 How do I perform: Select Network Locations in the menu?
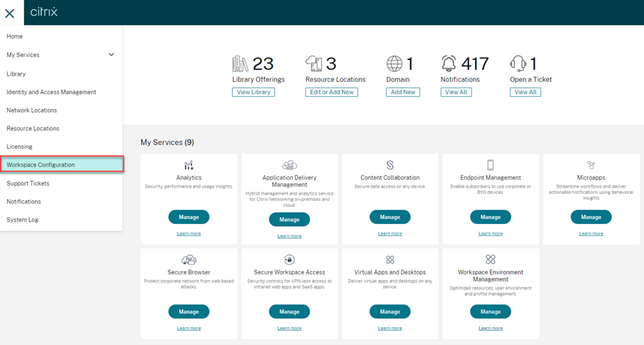pos(31,110)
